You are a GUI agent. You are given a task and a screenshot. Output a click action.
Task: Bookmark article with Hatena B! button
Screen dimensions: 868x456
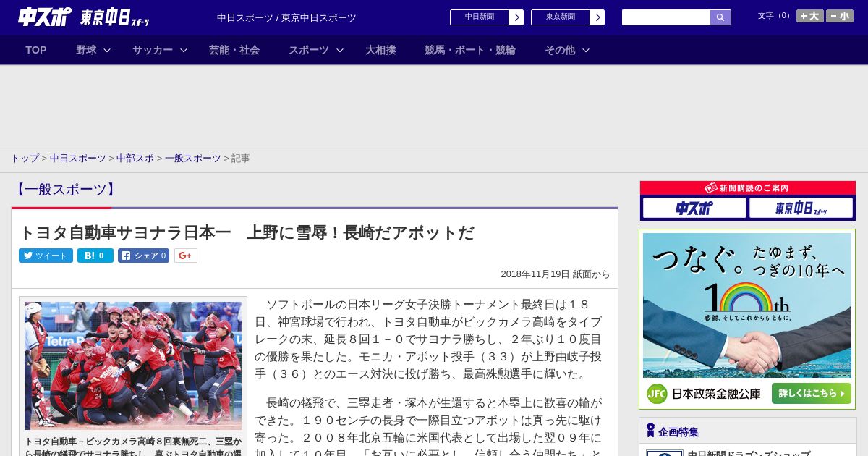(95, 256)
